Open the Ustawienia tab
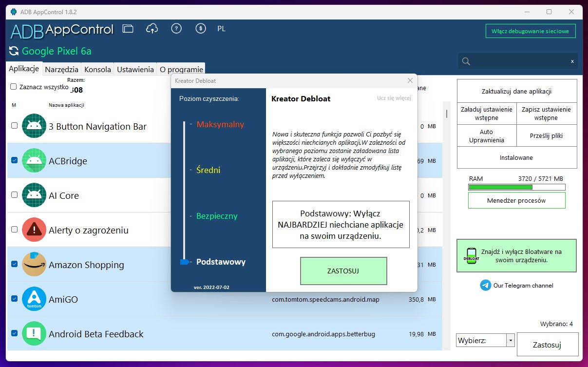The width and height of the screenshot is (588, 367). click(x=135, y=69)
